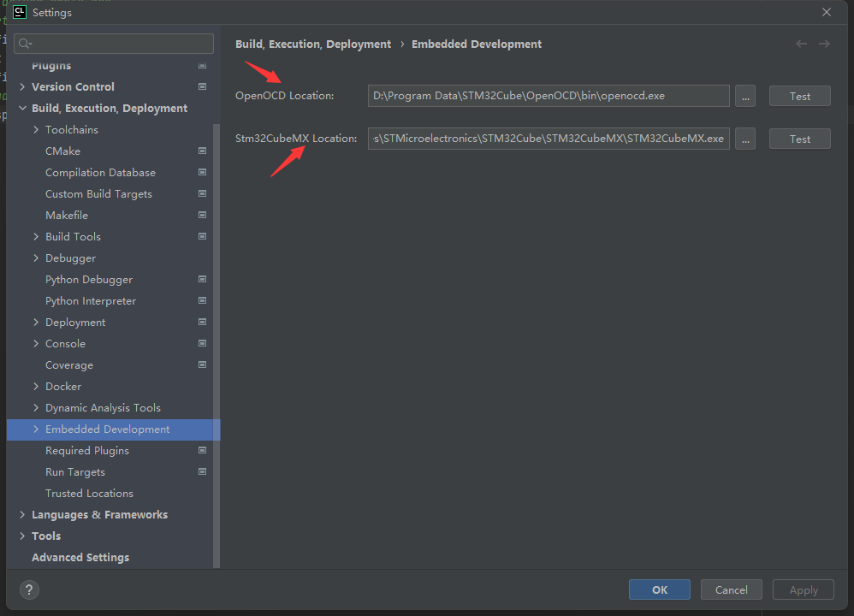This screenshot has width=854, height=616.
Task: Browse for OpenOCD executable
Action: [745, 96]
